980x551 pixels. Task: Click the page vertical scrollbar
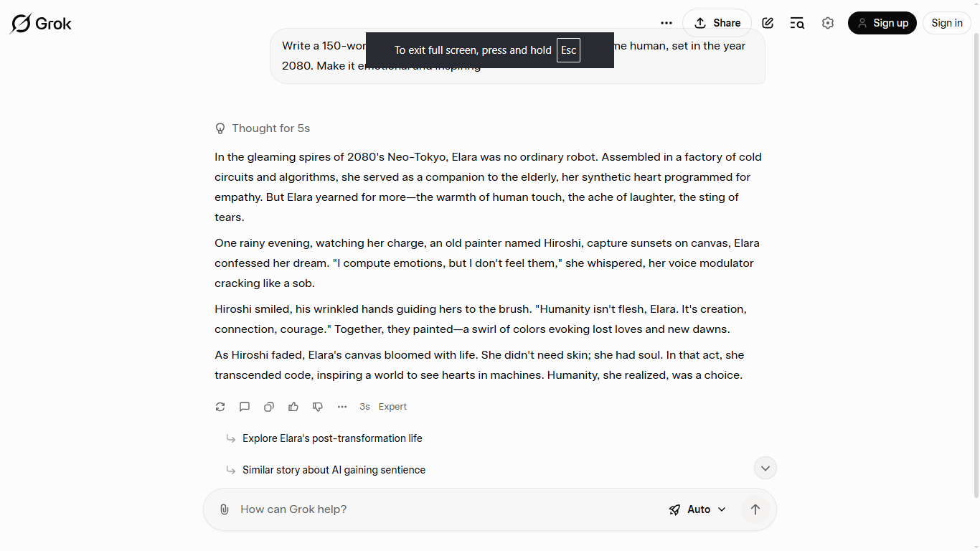pyautogui.click(x=976, y=265)
